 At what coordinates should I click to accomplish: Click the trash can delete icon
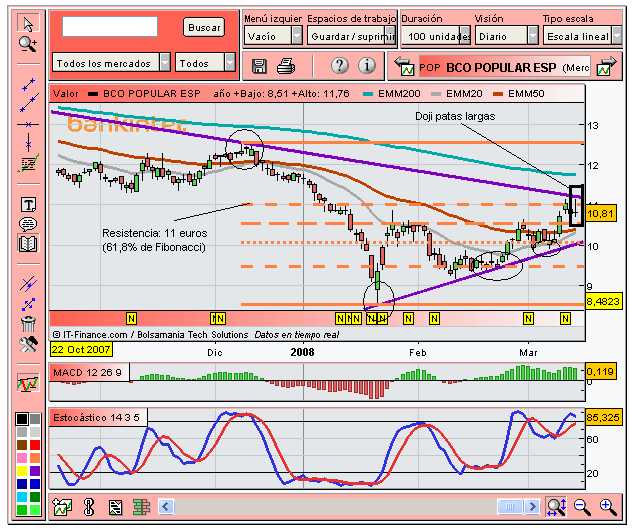point(28,324)
